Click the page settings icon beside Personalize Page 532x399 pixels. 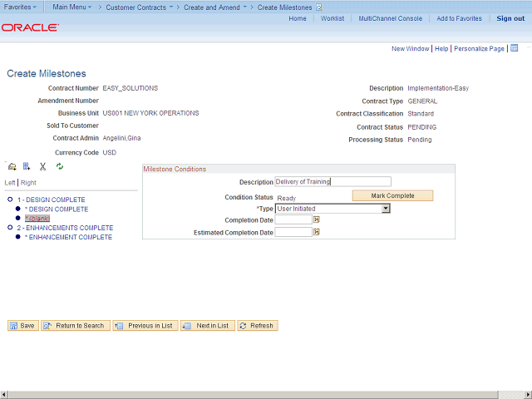[515, 48]
